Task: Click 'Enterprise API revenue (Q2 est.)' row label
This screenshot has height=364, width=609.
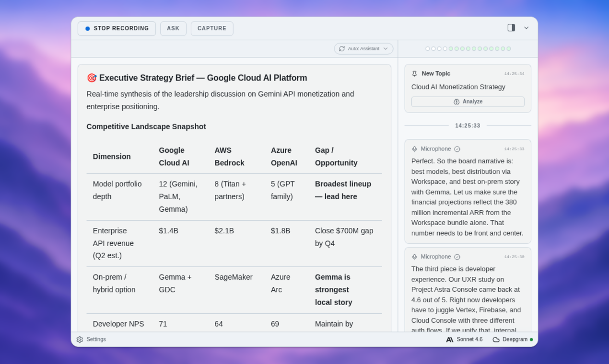Action: (x=114, y=243)
